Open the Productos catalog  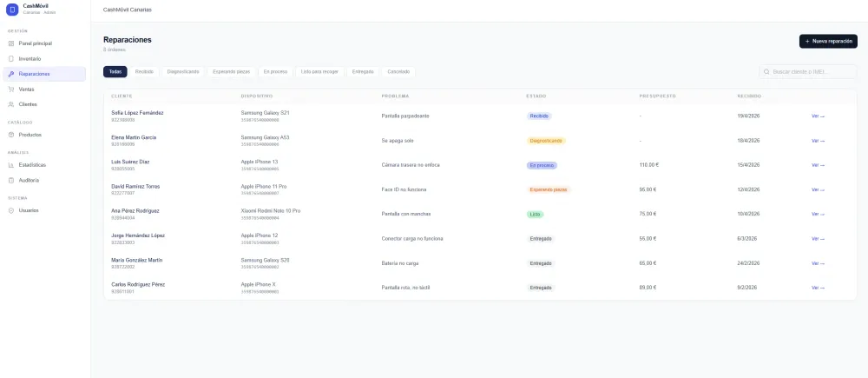30,135
